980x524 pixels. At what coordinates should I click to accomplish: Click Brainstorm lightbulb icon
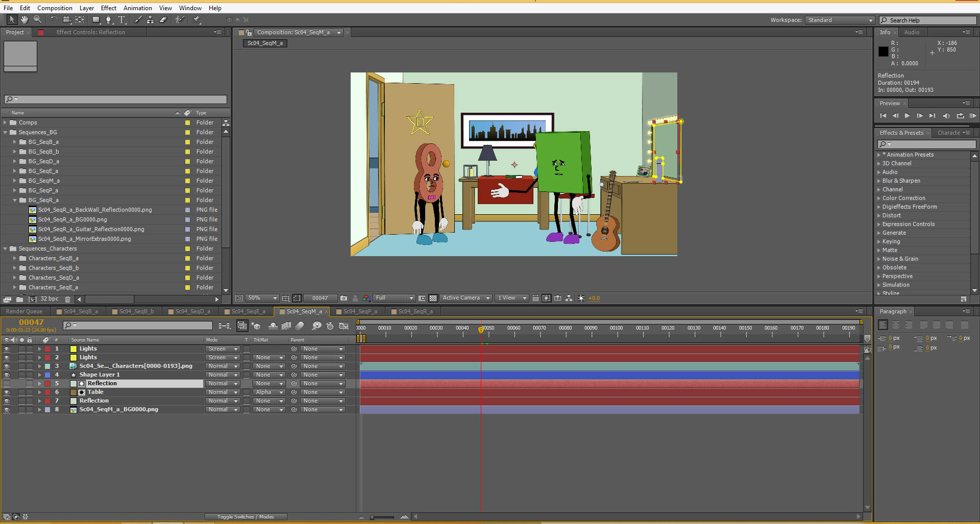317,326
